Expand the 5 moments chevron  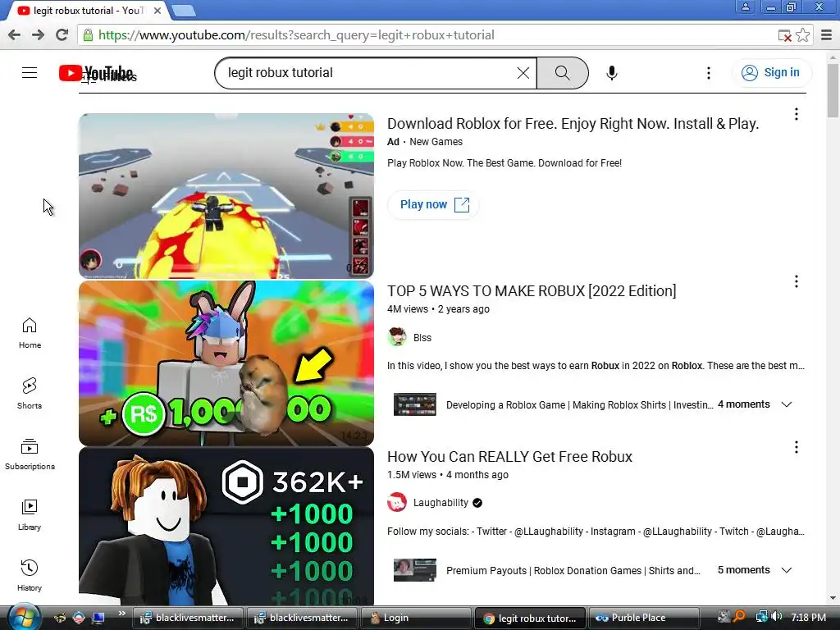(786, 570)
